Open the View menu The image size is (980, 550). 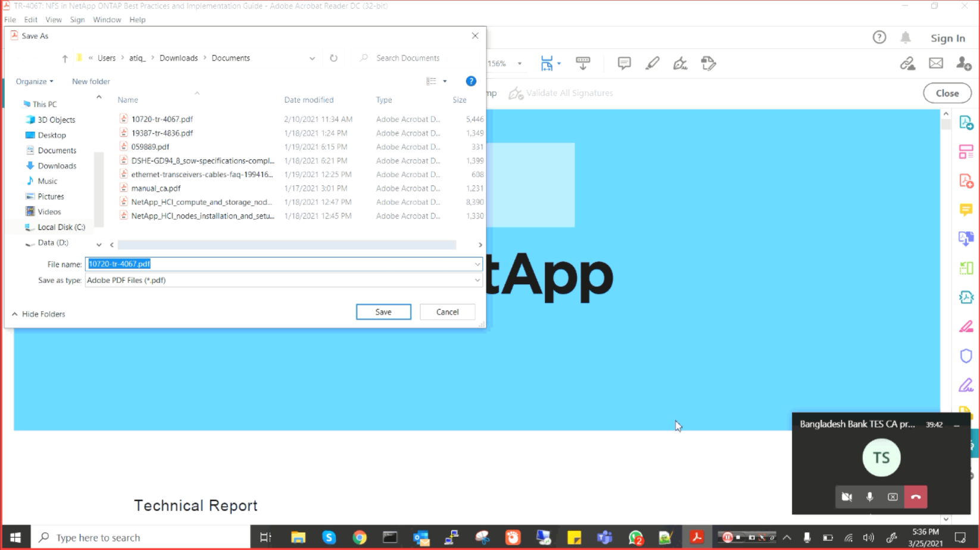[54, 20]
